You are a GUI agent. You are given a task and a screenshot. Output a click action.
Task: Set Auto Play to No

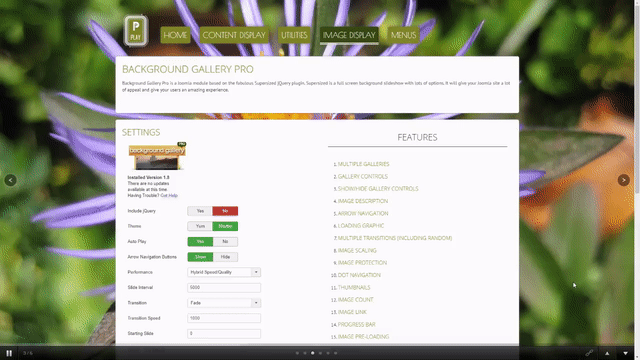pyautogui.click(x=225, y=242)
